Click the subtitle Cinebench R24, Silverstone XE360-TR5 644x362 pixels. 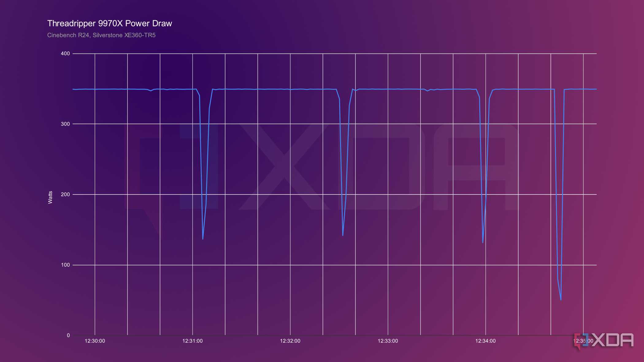(101, 35)
